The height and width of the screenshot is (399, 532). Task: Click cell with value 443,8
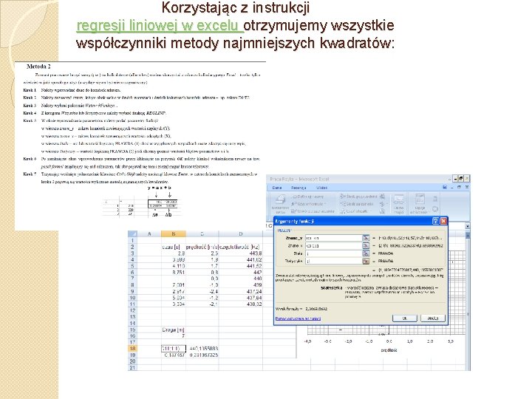click(241, 253)
